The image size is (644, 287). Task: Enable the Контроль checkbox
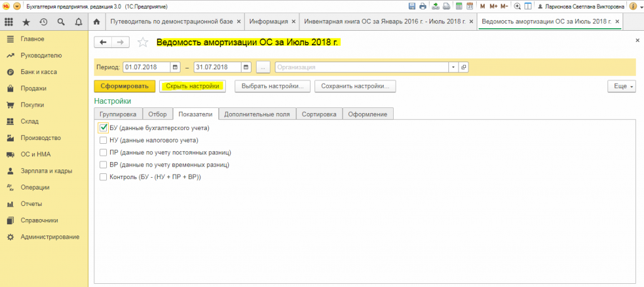103,177
